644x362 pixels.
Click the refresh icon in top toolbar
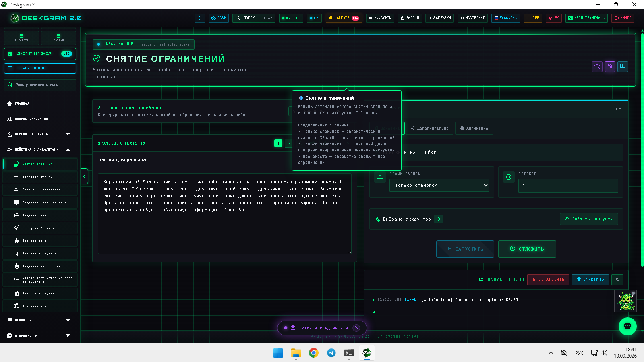point(200,18)
